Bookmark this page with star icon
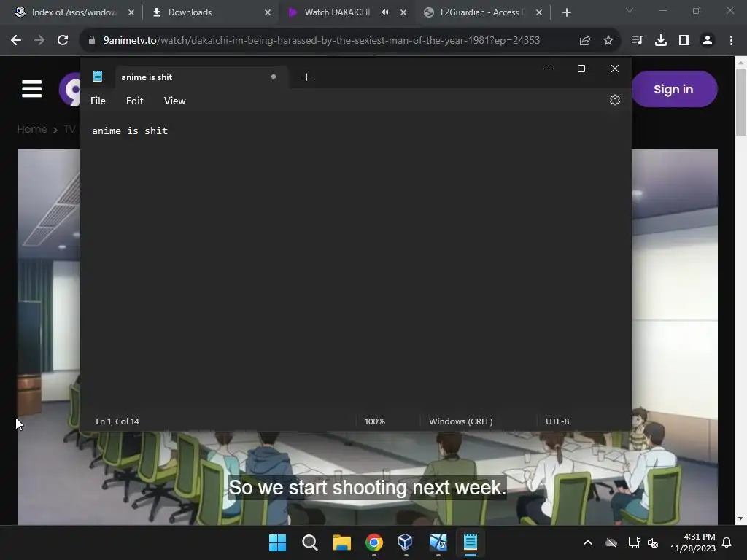 [x=608, y=41]
